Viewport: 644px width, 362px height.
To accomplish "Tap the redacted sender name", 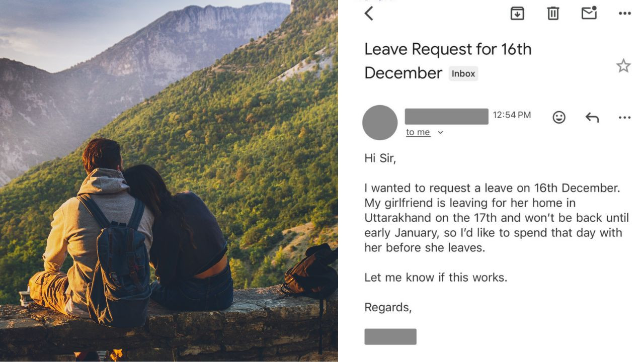I will tap(446, 116).
